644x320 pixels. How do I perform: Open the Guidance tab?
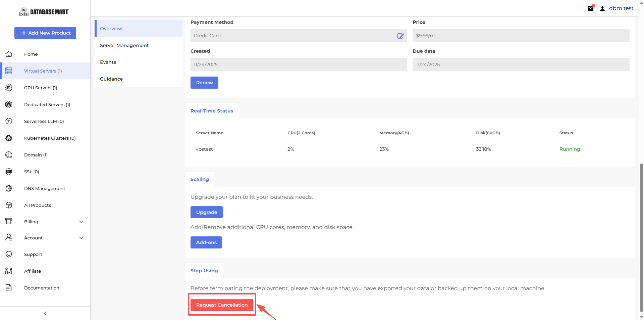pyautogui.click(x=139, y=79)
